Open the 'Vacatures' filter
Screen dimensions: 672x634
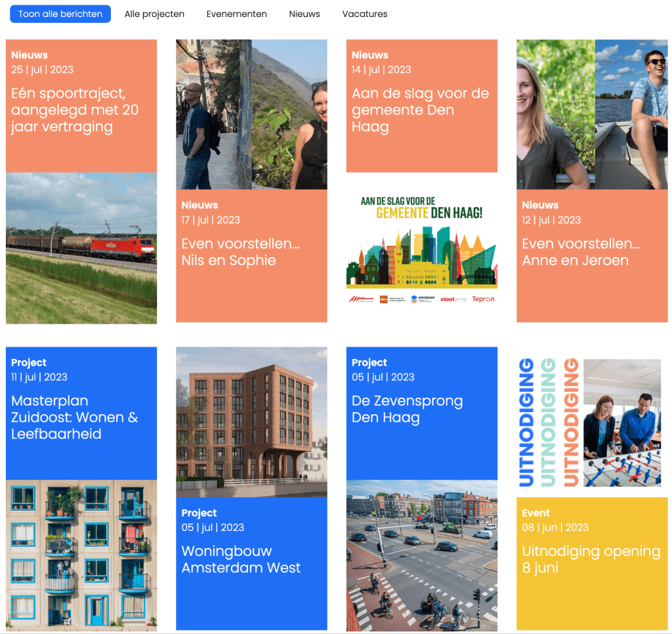point(364,13)
